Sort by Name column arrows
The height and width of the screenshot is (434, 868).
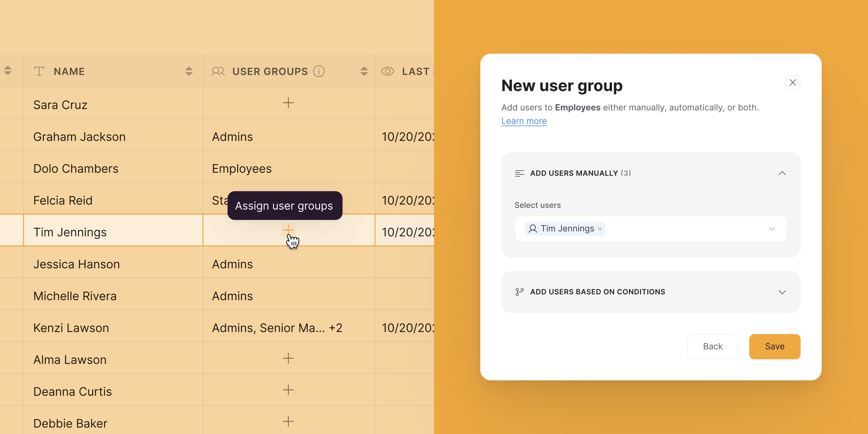pyautogui.click(x=189, y=71)
